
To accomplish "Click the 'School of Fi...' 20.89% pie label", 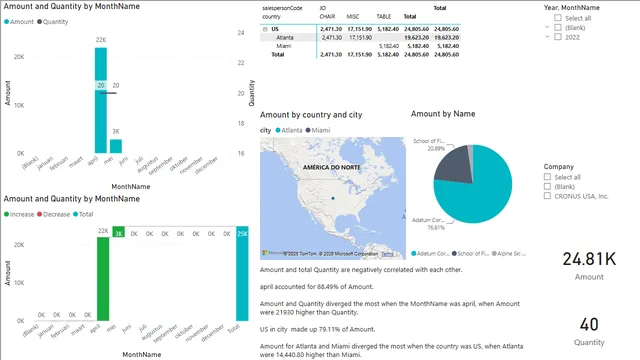I will (x=429, y=145).
